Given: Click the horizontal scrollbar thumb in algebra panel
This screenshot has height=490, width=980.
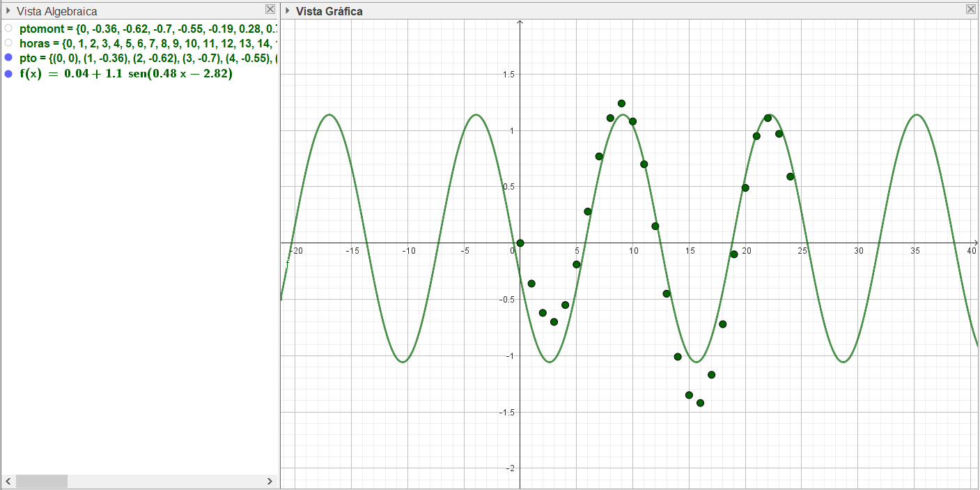Looking at the screenshot, I should (x=42, y=481).
